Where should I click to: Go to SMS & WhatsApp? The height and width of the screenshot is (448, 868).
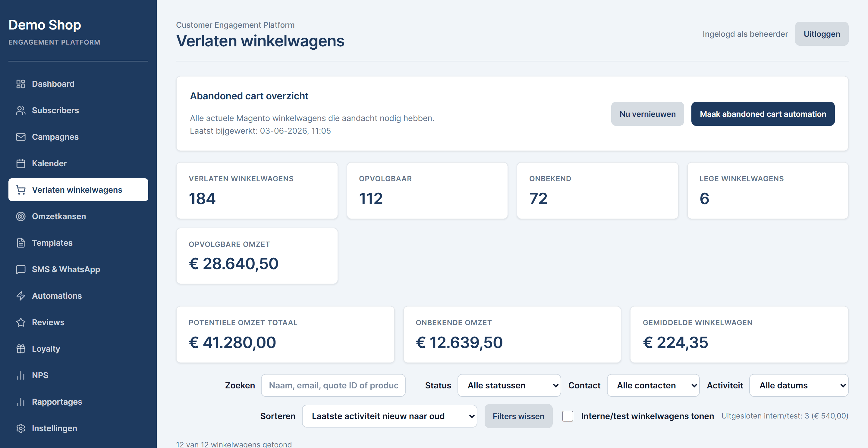tap(78, 269)
